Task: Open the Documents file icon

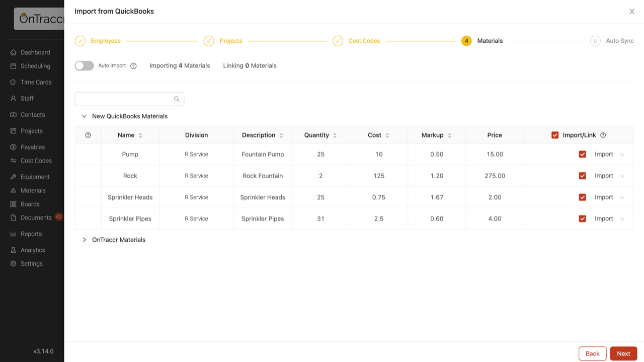Action: tap(13, 218)
